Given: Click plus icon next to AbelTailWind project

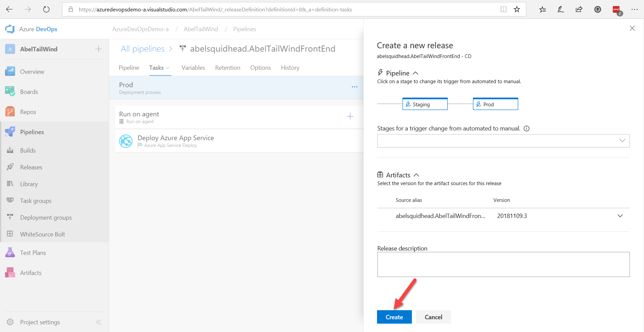Looking at the screenshot, I should pyautogui.click(x=98, y=49).
